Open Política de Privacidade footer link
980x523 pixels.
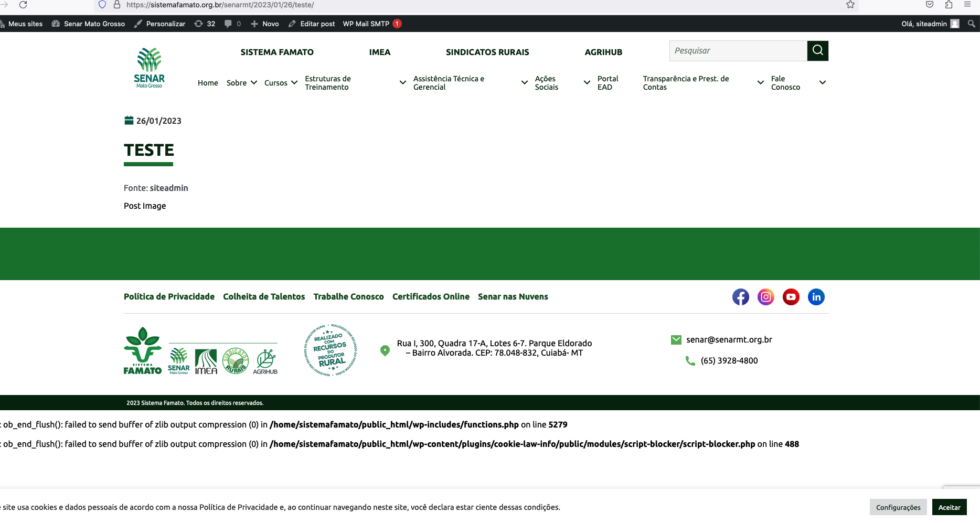(169, 296)
